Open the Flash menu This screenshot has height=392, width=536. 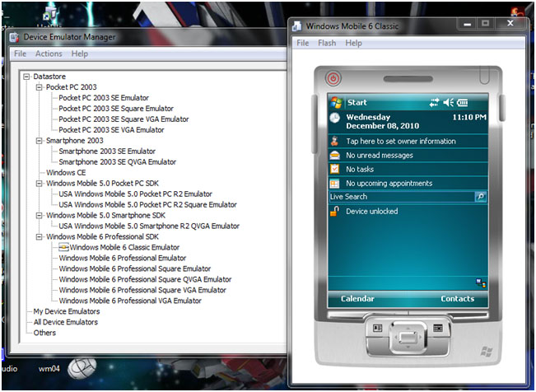[x=327, y=43]
